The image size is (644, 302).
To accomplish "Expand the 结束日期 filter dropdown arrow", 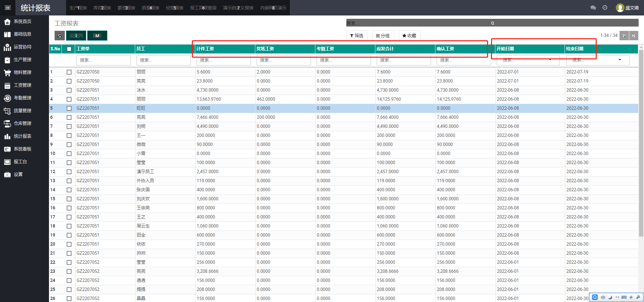I will tap(620, 60).
